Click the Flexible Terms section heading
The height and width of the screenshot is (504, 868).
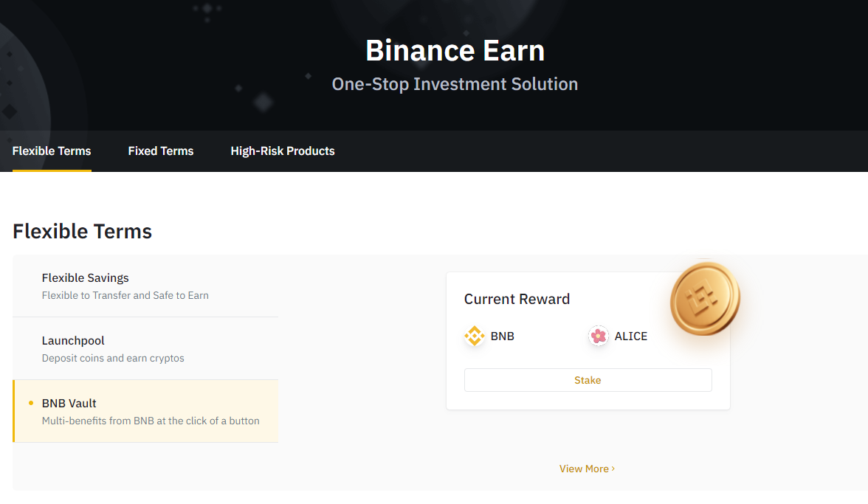tap(82, 231)
